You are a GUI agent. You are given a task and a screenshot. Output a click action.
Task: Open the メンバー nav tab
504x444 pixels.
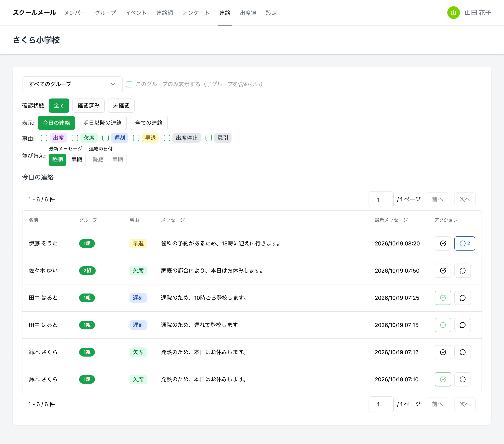(x=74, y=13)
